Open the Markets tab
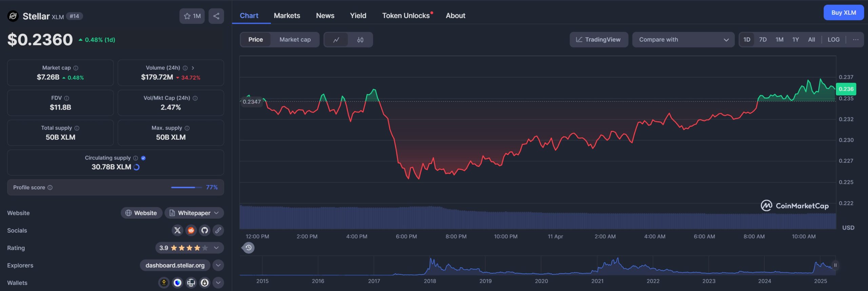 287,16
